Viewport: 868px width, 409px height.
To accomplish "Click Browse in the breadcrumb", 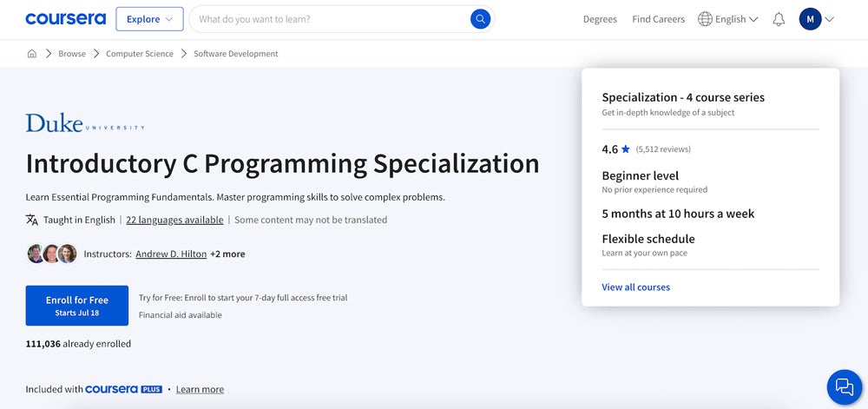I will (x=72, y=54).
